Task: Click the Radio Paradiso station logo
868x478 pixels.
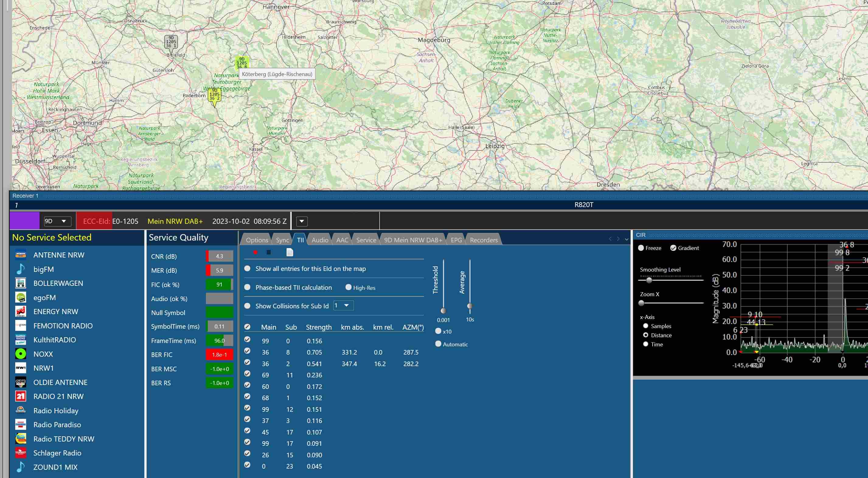Action: (x=21, y=424)
